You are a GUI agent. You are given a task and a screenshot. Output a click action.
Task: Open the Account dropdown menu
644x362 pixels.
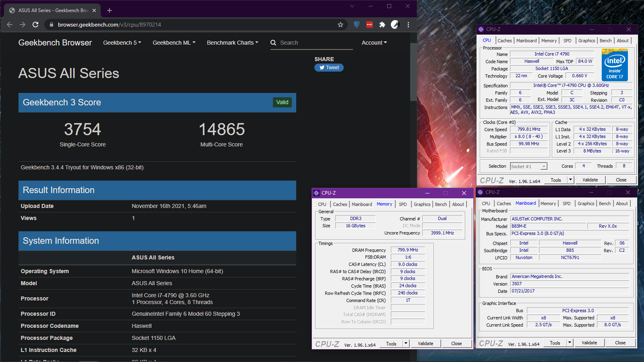(x=374, y=43)
